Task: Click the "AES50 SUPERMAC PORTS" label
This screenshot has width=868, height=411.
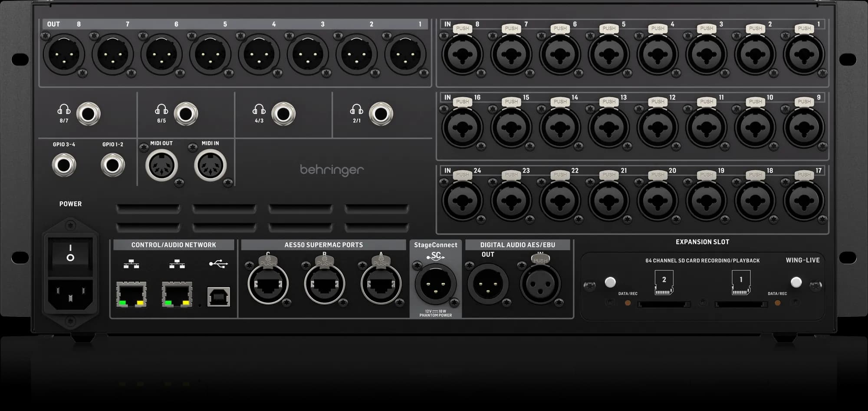Action: click(324, 245)
